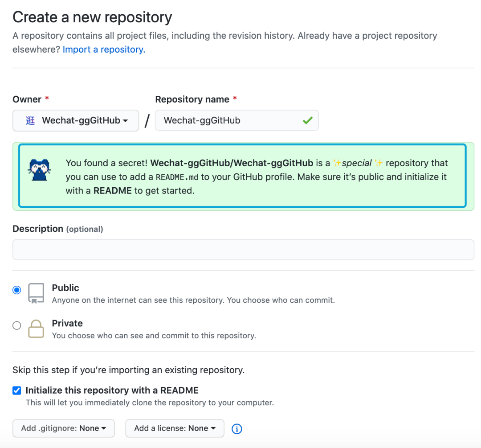481x448 pixels.
Task: Click the Owner field label
Action: click(x=27, y=99)
